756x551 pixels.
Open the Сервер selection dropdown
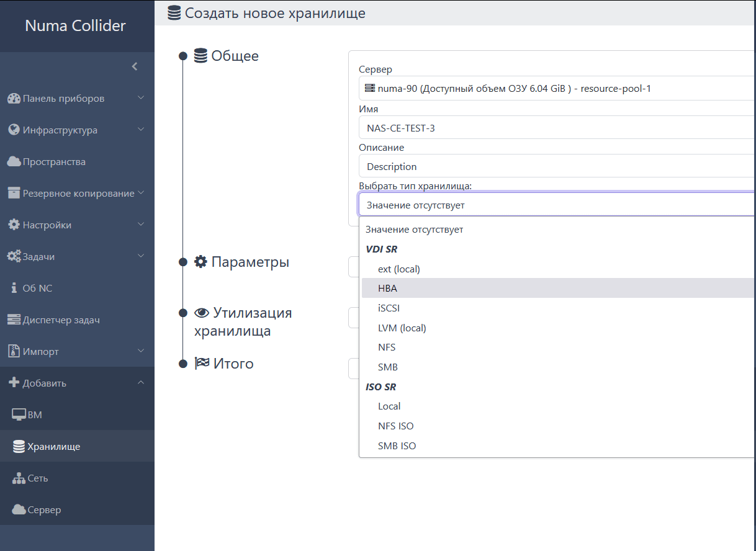556,88
